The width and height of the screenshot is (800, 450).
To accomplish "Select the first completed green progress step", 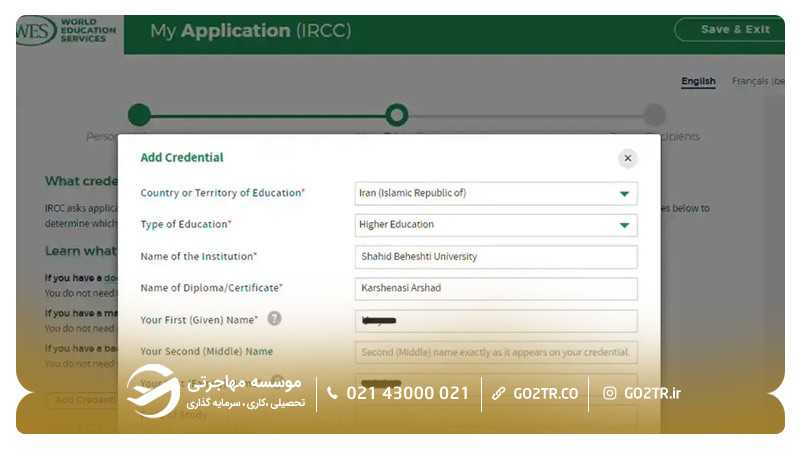I will (139, 115).
